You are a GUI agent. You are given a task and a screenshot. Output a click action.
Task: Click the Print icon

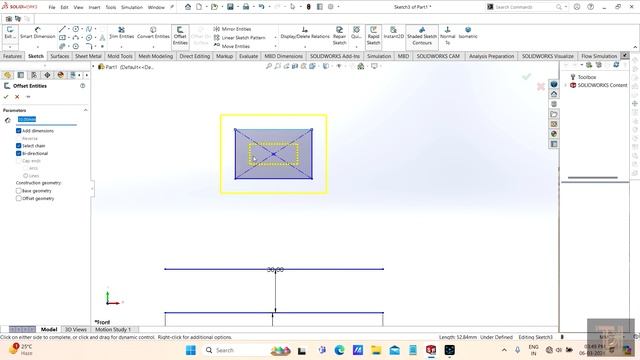tap(246, 7)
